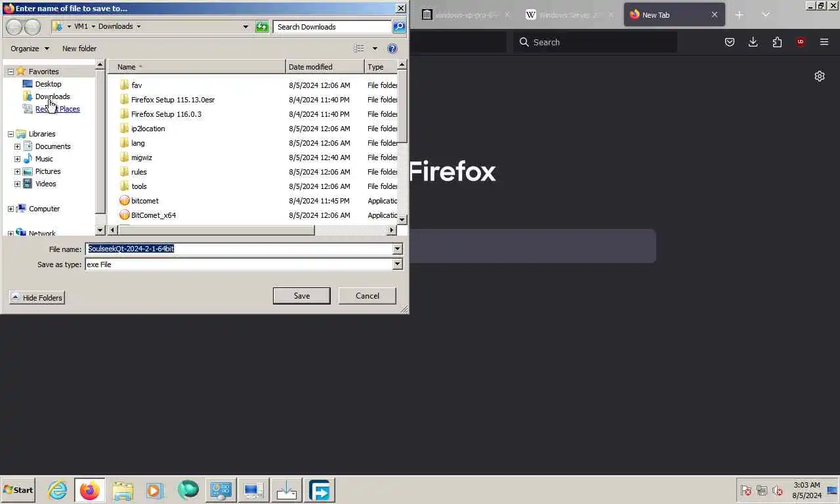
Task: Open the Organize menu
Action: point(30,49)
